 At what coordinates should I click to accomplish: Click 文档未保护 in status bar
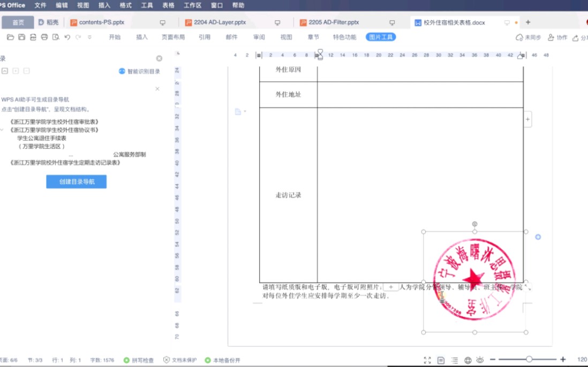coord(180,360)
